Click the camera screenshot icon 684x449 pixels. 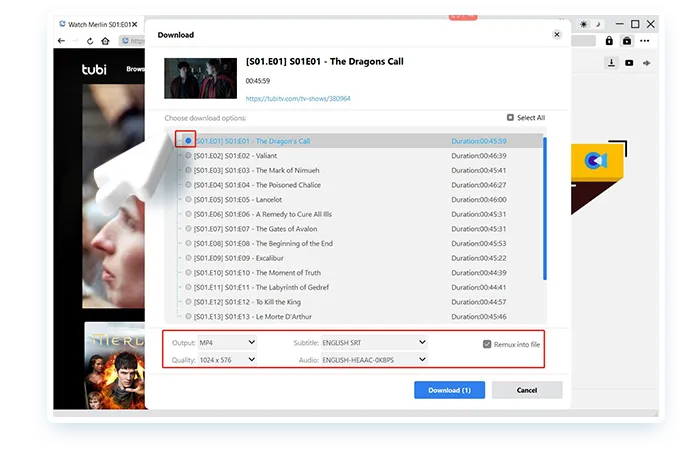(627, 41)
